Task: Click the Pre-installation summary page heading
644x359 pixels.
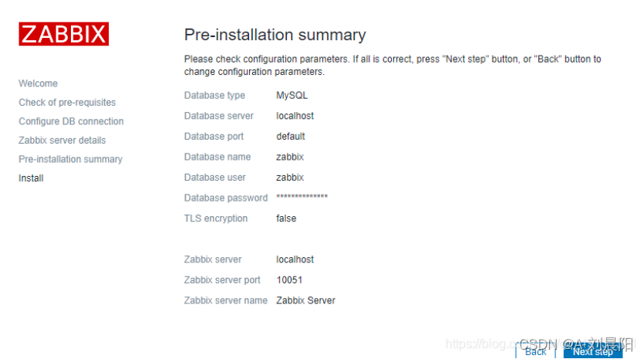Action: point(275,35)
